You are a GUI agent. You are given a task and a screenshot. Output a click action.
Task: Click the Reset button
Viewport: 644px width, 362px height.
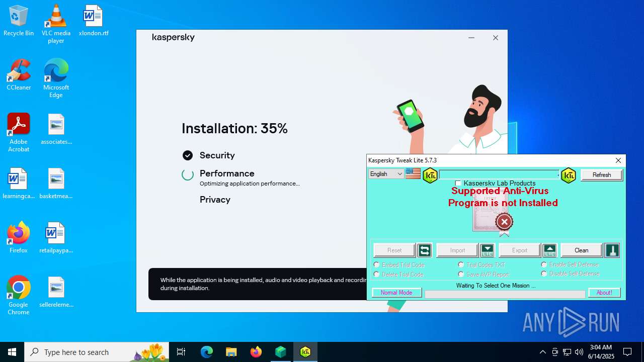click(x=394, y=250)
